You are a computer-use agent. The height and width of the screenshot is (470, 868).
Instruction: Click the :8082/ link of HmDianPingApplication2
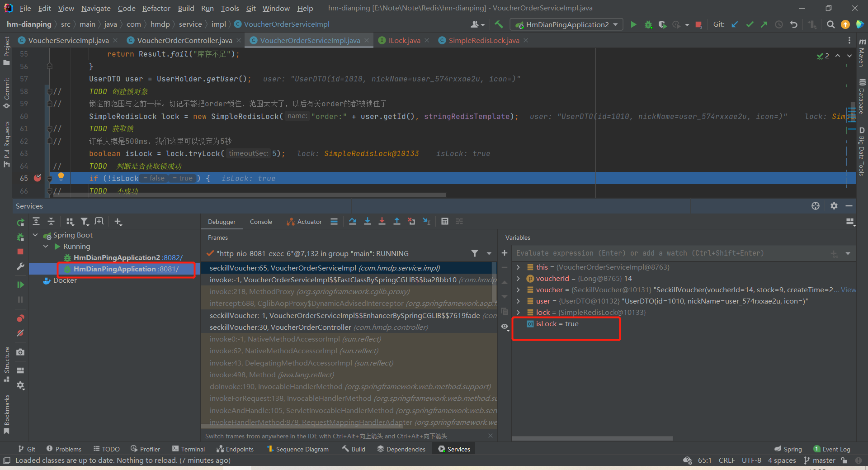172,257
